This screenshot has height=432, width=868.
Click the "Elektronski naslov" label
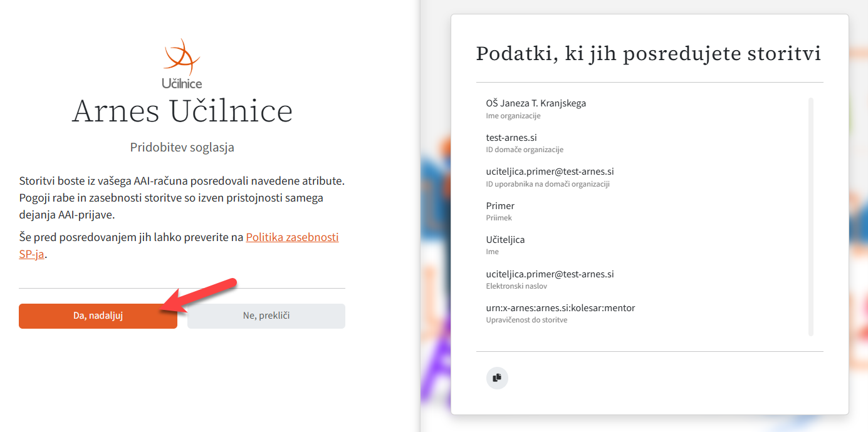[x=516, y=286]
